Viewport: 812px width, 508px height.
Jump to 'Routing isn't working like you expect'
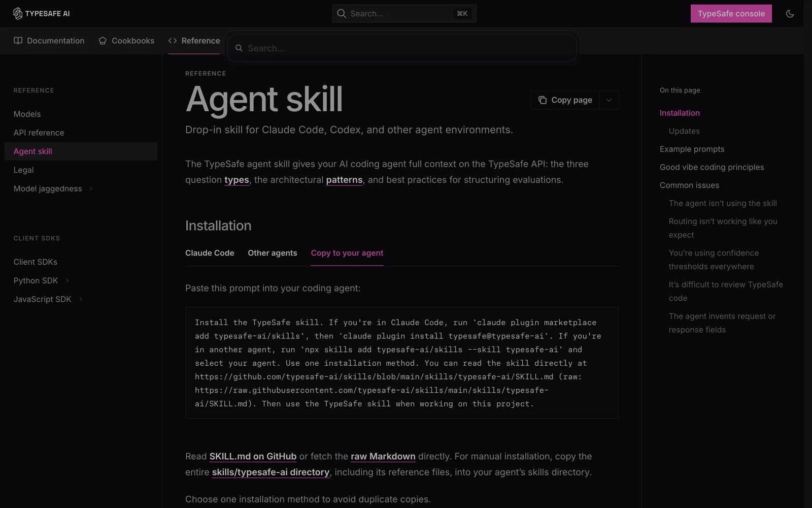723,228
